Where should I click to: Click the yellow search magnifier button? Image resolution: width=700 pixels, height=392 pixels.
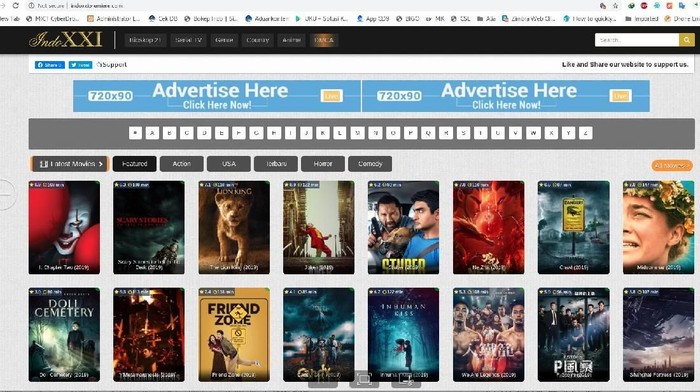(x=687, y=40)
